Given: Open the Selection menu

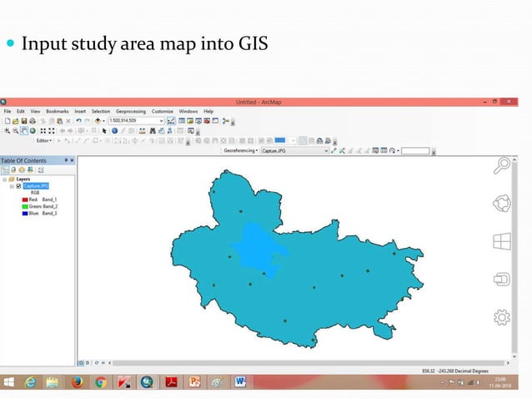Looking at the screenshot, I should [101, 111].
